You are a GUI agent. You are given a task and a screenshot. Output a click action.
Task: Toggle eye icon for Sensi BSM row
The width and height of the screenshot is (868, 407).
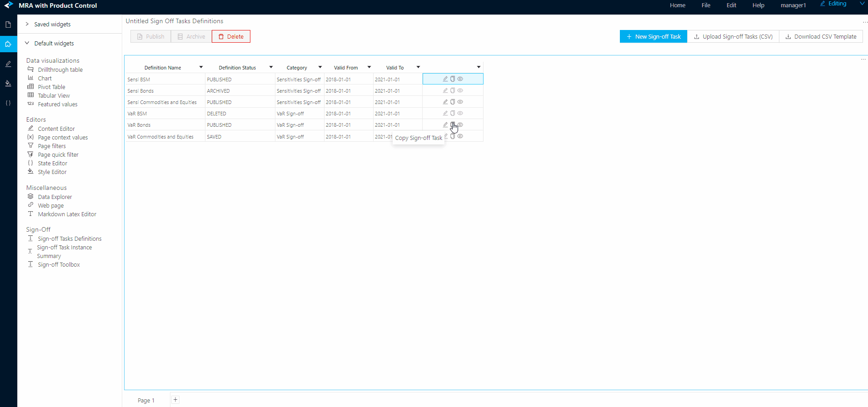tap(460, 79)
